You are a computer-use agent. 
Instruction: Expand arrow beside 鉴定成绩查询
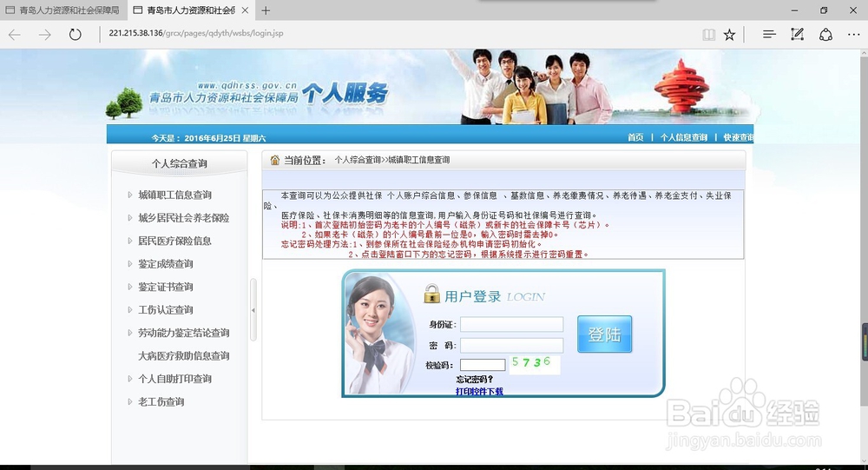(129, 264)
